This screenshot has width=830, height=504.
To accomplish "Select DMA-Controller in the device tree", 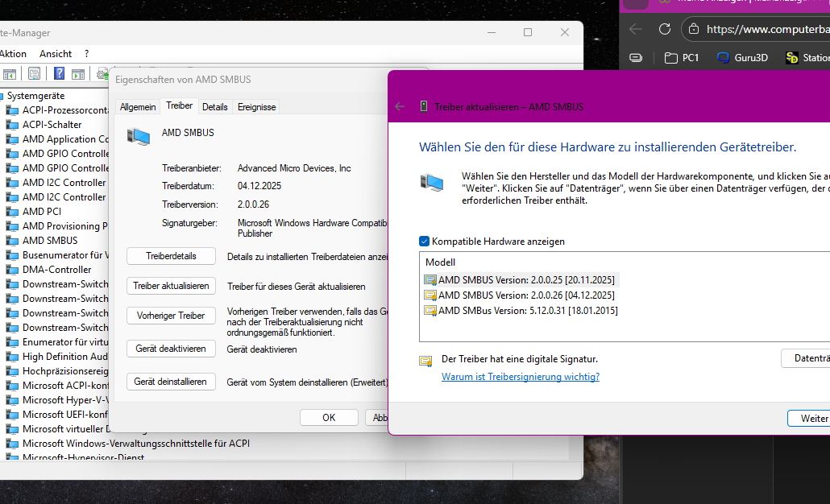I will pyautogui.click(x=56, y=270).
